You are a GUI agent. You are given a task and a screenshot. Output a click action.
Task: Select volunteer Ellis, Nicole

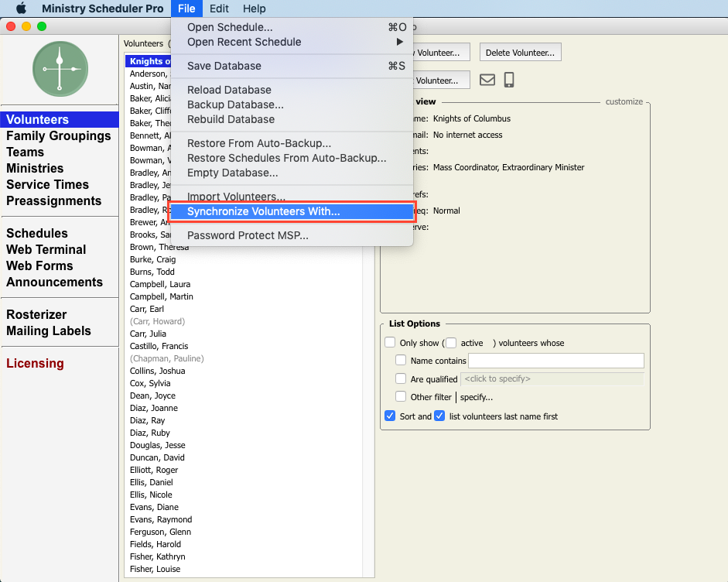151,495
